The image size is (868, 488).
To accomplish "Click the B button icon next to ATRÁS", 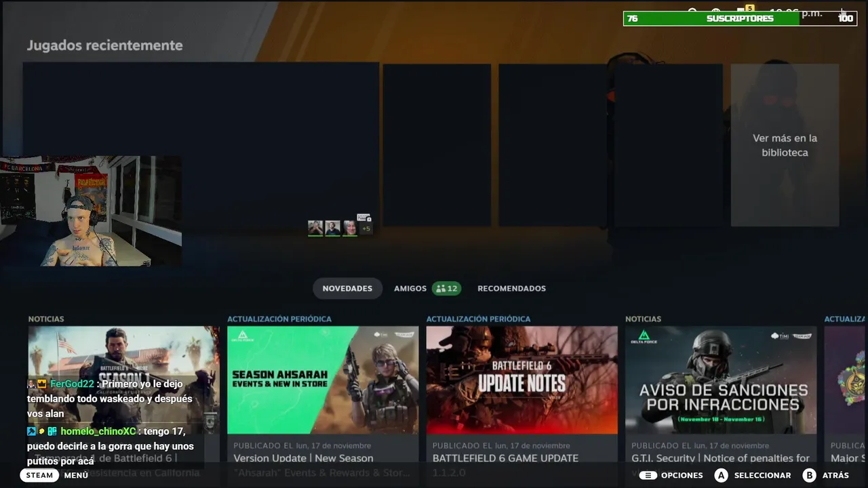I will pyautogui.click(x=808, y=475).
